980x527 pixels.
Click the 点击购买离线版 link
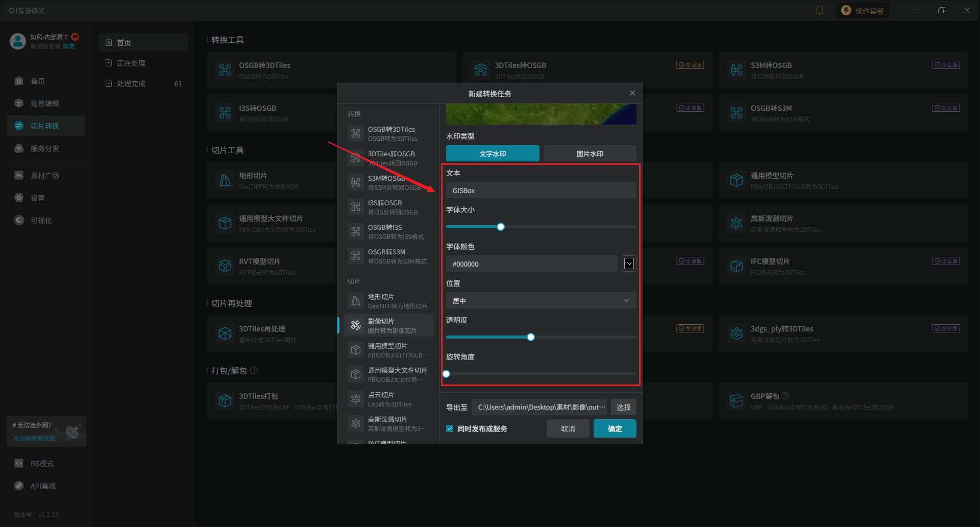(34, 439)
